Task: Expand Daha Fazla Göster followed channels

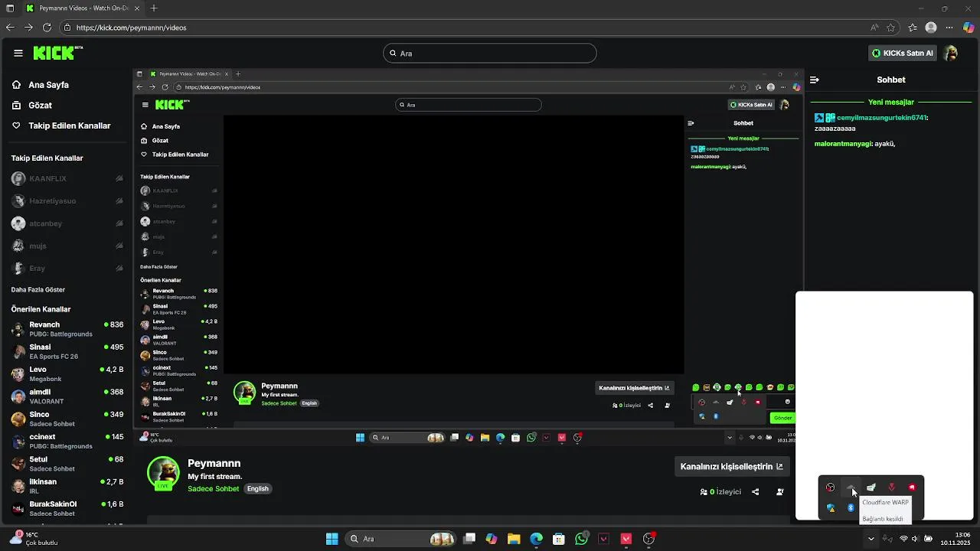Action: pos(38,290)
